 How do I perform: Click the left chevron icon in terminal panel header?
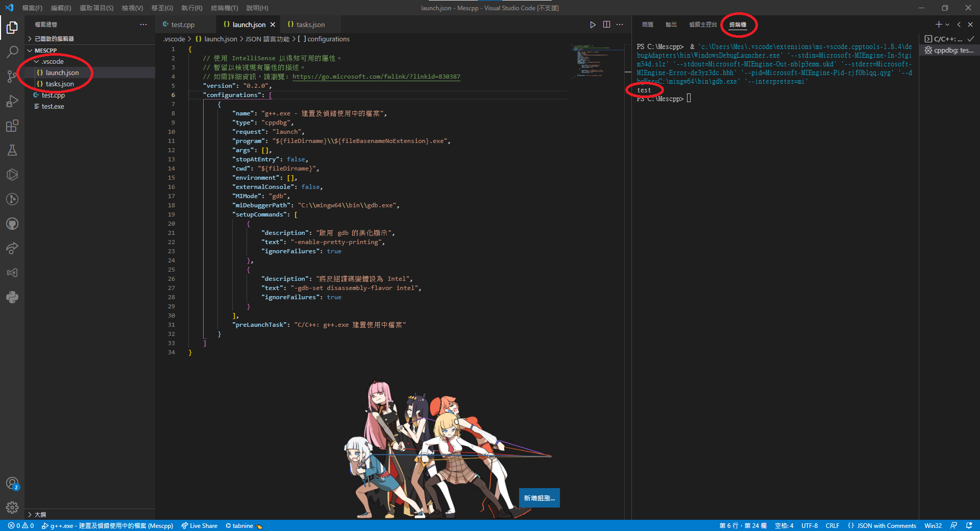click(x=959, y=25)
